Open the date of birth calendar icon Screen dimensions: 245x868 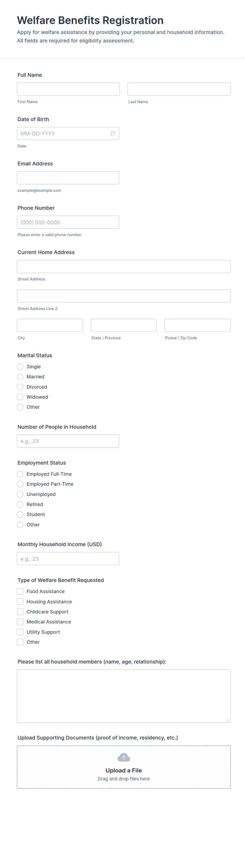point(113,133)
